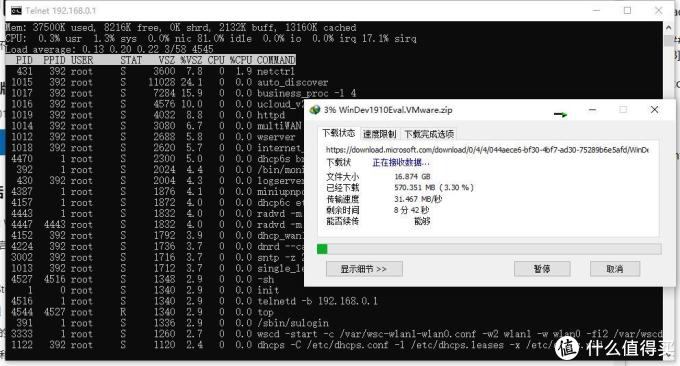Cancel the download with 取消 button
The width and height of the screenshot is (680, 366).
click(615, 269)
